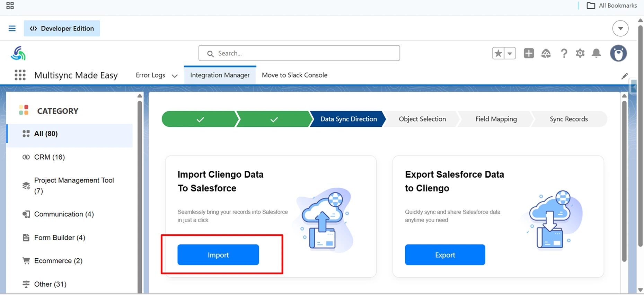Open the App Launcher dots grid
This screenshot has height=295, width=644.
point(20,75)
